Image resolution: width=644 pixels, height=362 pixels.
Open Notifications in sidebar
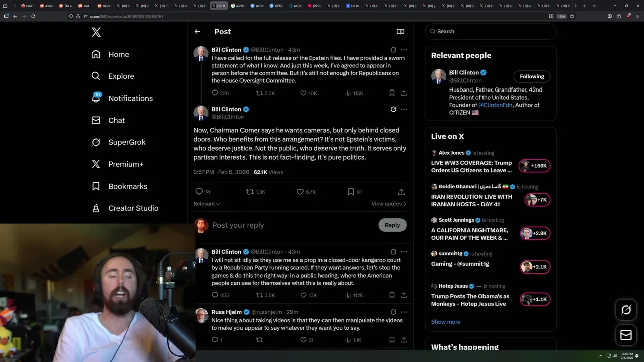point(122,98)
